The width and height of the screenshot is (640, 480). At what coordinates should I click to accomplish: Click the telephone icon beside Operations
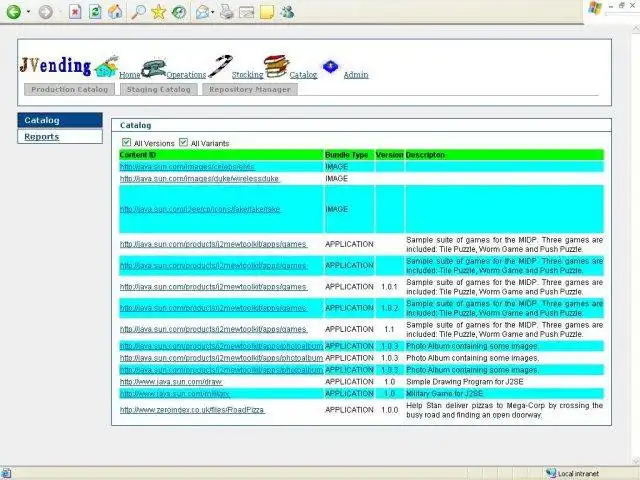153,68
